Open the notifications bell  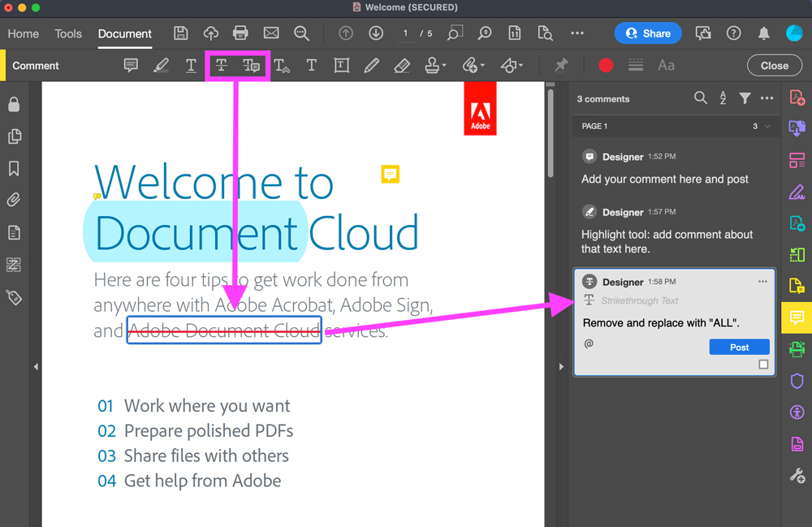[763, 33]
